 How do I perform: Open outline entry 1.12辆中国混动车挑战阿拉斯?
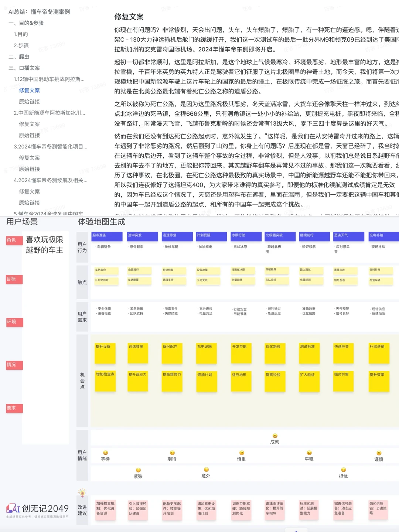point(49,79)
